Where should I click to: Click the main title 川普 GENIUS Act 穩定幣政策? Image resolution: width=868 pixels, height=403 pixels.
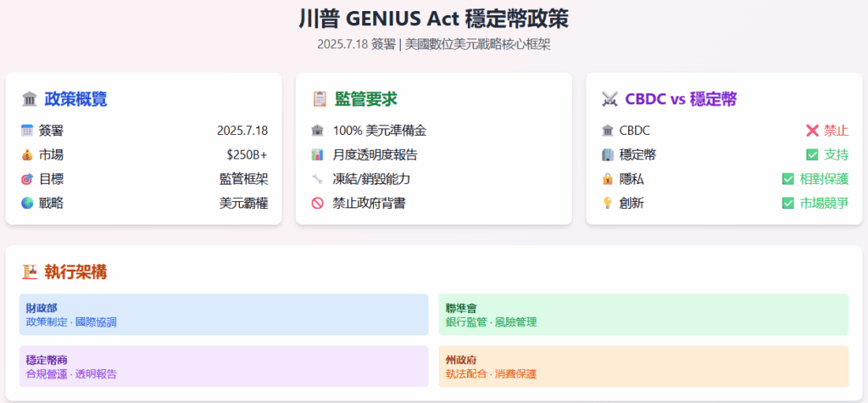click(434, 19)
